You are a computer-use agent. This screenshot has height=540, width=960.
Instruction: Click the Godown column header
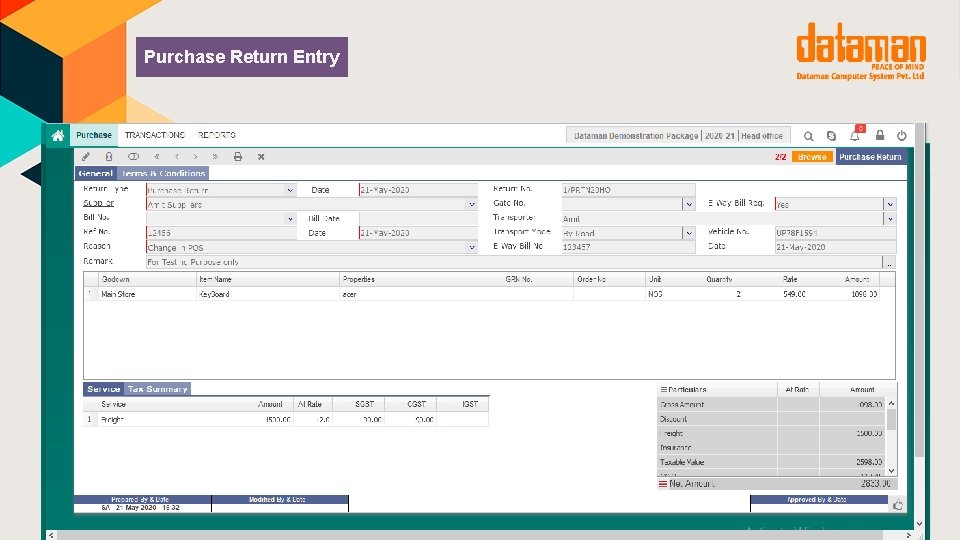coord(147,279)
